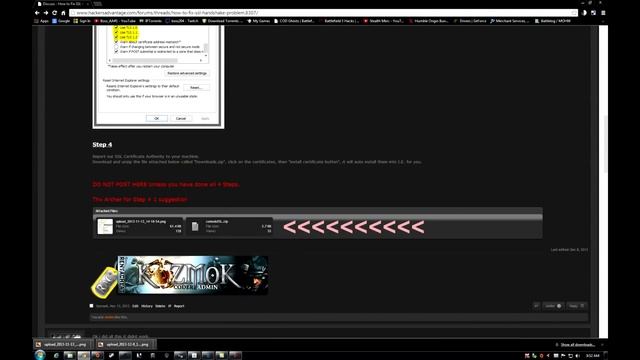This screenshot has height=360, width=640.
Task: Download the zip file attachment
Action: pos(229,227)
